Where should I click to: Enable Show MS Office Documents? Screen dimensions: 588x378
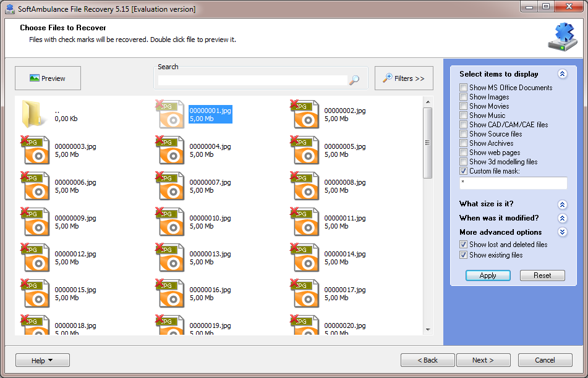pyautogui.click(x=464, y=88)
